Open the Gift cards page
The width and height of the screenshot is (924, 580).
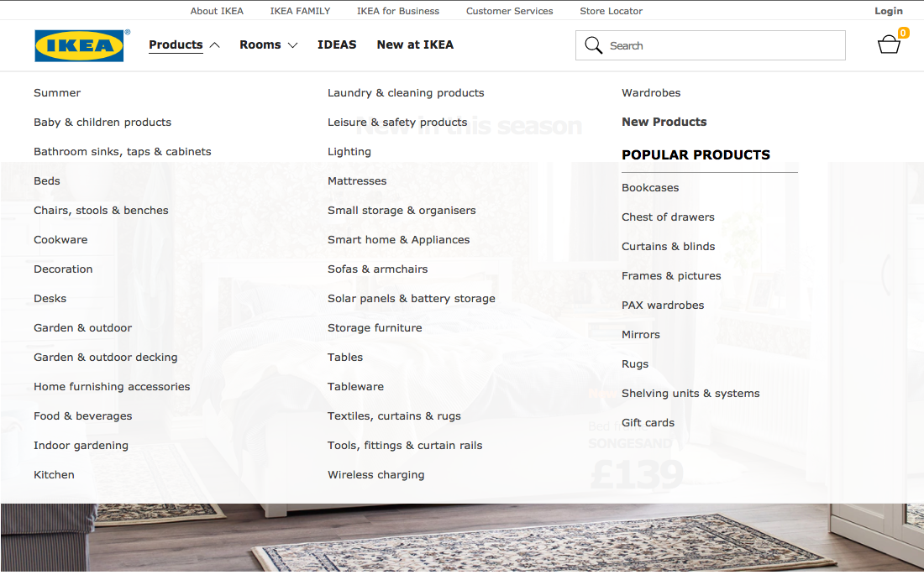point(648,422)
